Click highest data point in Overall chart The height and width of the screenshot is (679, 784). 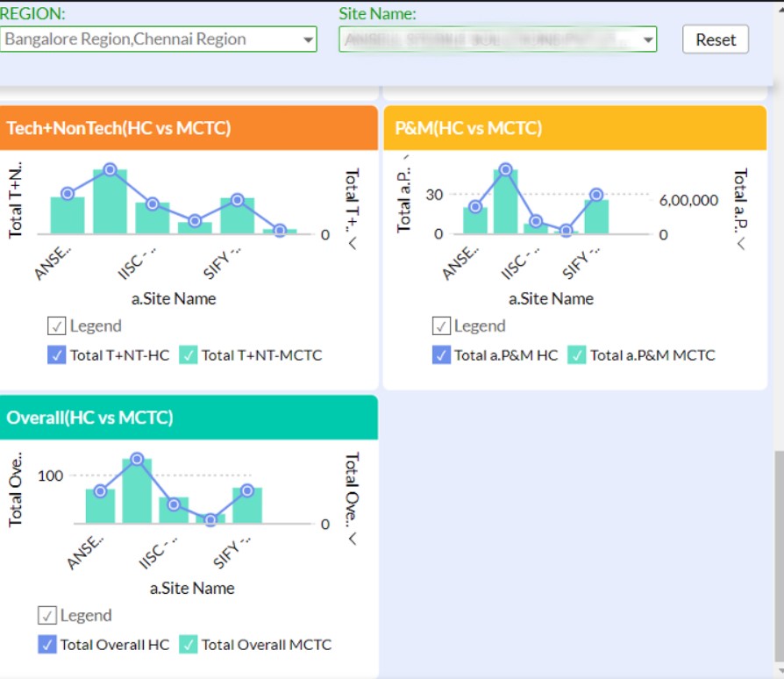pyautogui.click(x=137, y=459)
